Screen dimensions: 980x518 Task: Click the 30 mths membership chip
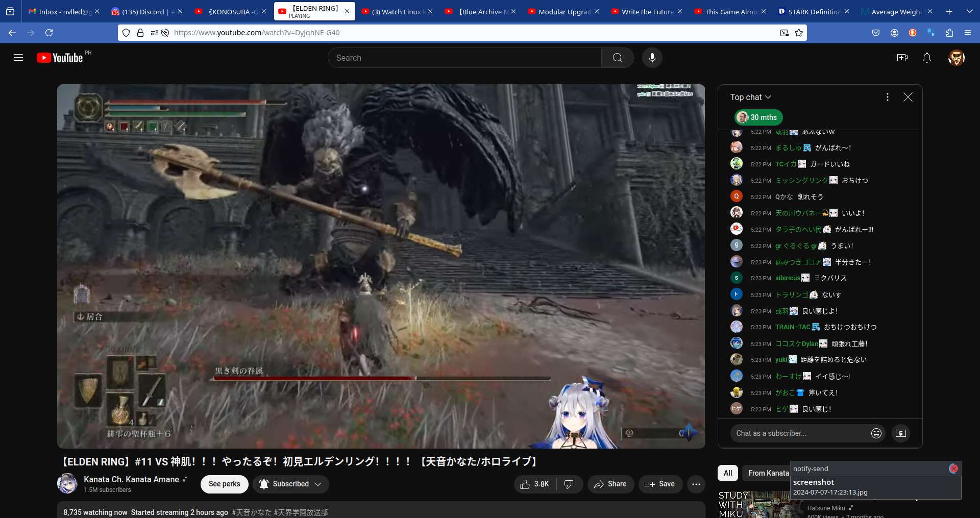(758, 117)
